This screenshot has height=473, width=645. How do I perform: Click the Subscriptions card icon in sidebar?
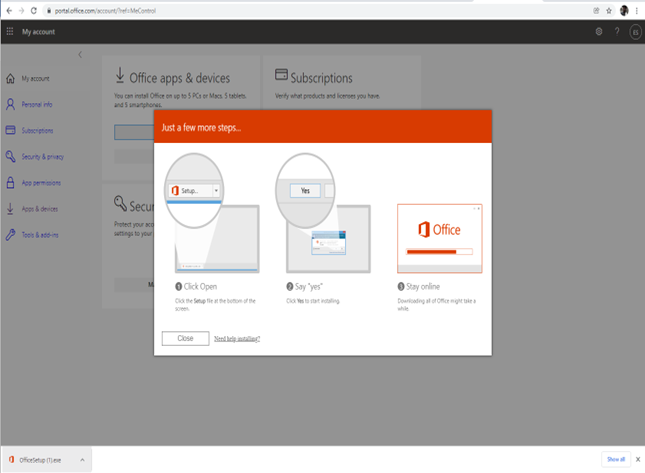tap(10, 130)
